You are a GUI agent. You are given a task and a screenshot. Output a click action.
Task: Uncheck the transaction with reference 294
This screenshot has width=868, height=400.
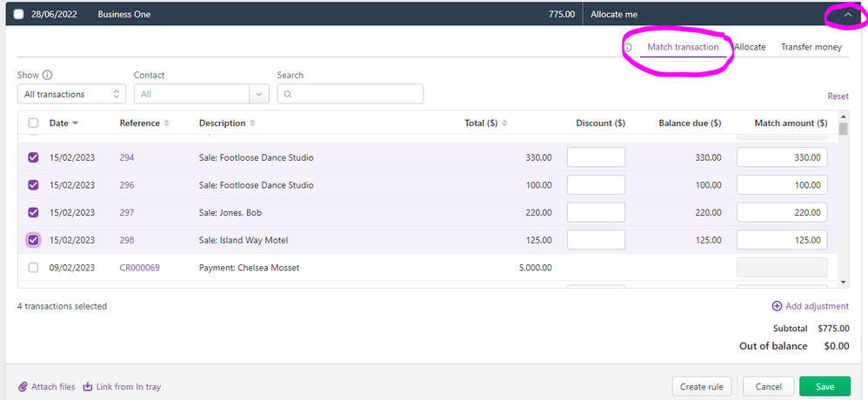coord(33,157)
